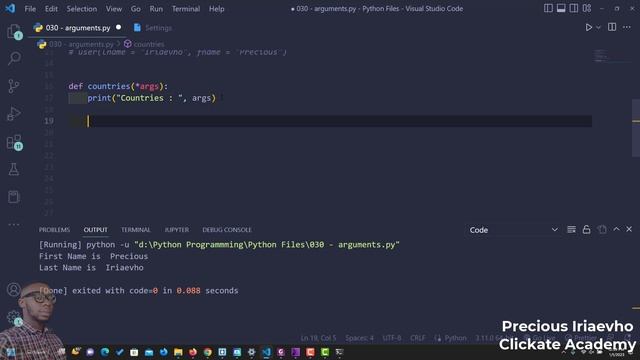
Task: Open the Run menu
Action: pos(156,9)
